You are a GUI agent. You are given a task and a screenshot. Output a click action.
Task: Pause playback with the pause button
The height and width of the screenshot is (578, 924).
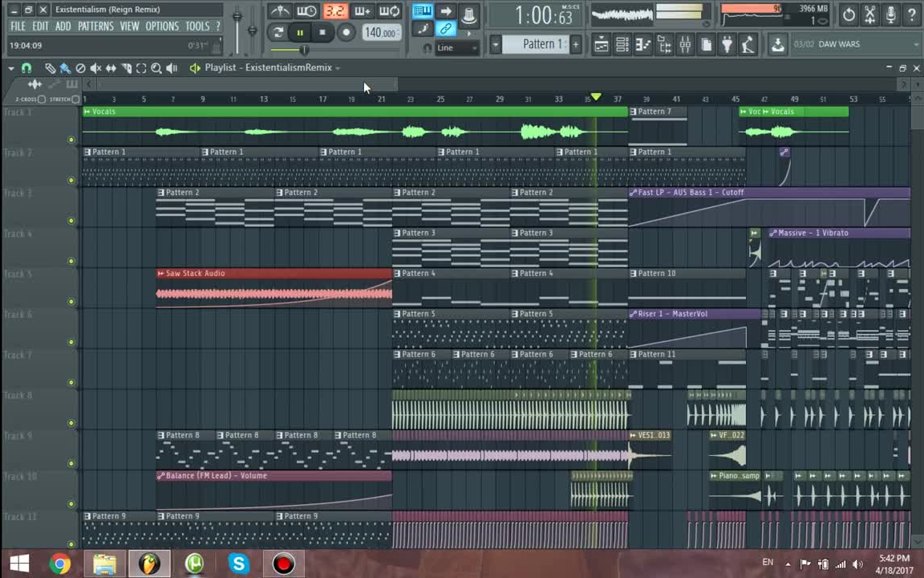[x=300, y=32]
